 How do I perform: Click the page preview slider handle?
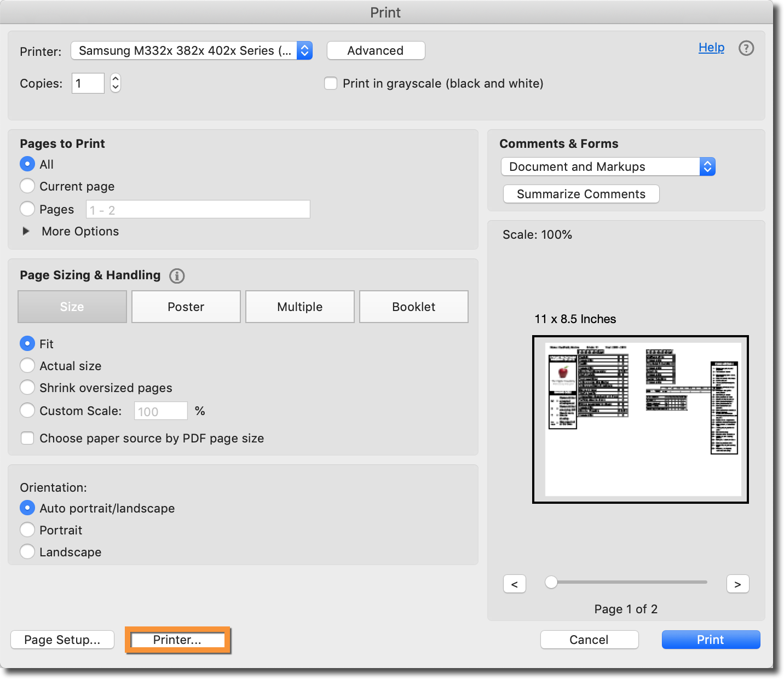[551, 582]
